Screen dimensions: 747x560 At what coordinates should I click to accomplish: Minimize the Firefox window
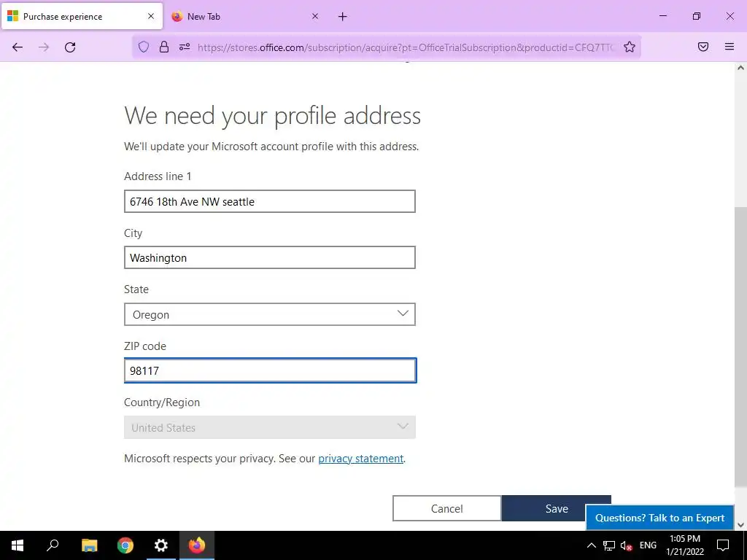click(x=662, y=16)
